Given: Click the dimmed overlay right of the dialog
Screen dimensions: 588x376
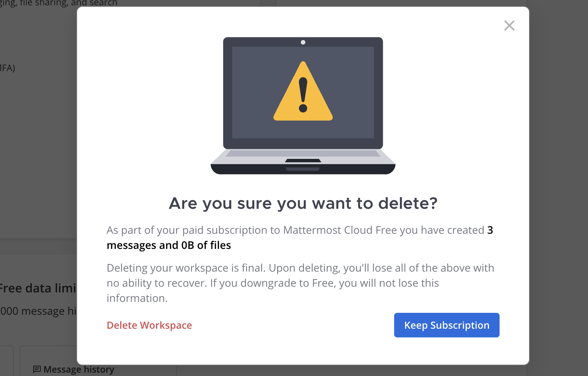Looking at the screenshot, I should point(559,189).
